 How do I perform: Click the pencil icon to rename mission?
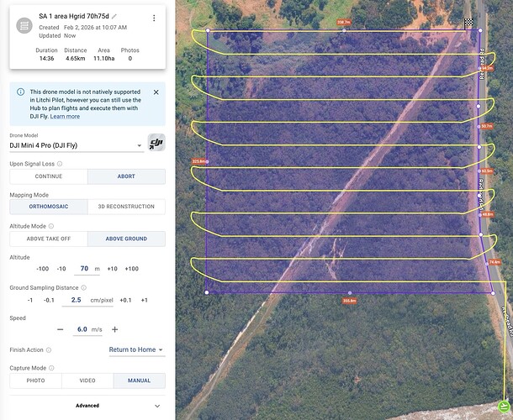pyautogui.click(x=115, y=17)
